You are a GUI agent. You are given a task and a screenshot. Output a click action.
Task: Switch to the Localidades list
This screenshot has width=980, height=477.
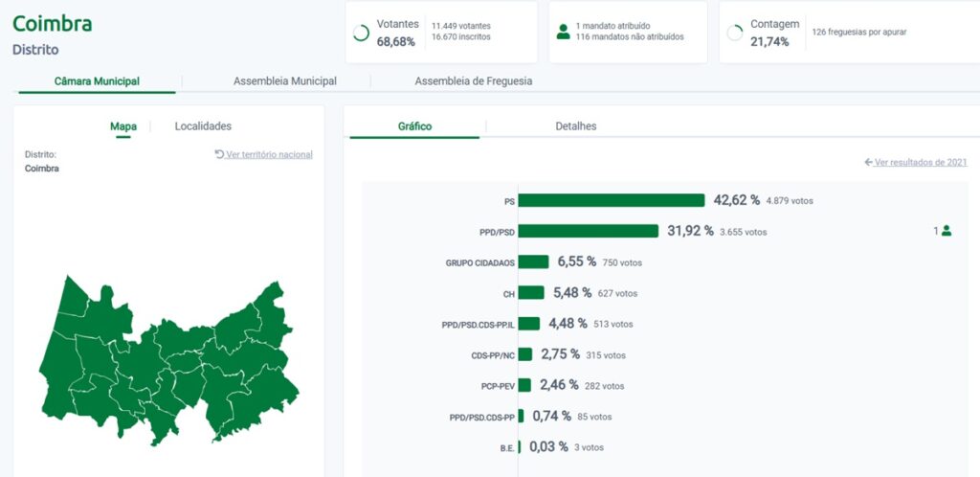coord(203,126)
